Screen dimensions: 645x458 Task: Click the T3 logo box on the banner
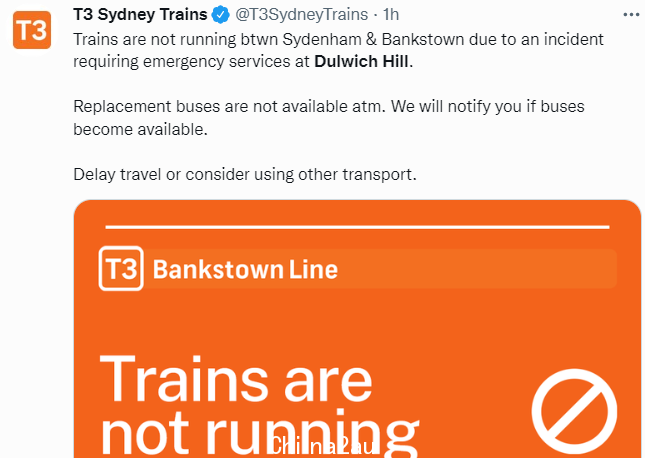[x=121, y=268]
